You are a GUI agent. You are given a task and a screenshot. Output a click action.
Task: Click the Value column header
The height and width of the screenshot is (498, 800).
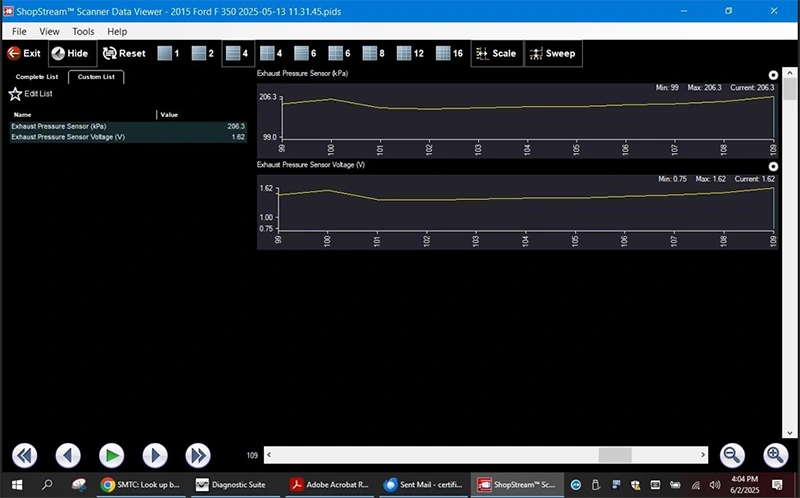coord(169,115)
